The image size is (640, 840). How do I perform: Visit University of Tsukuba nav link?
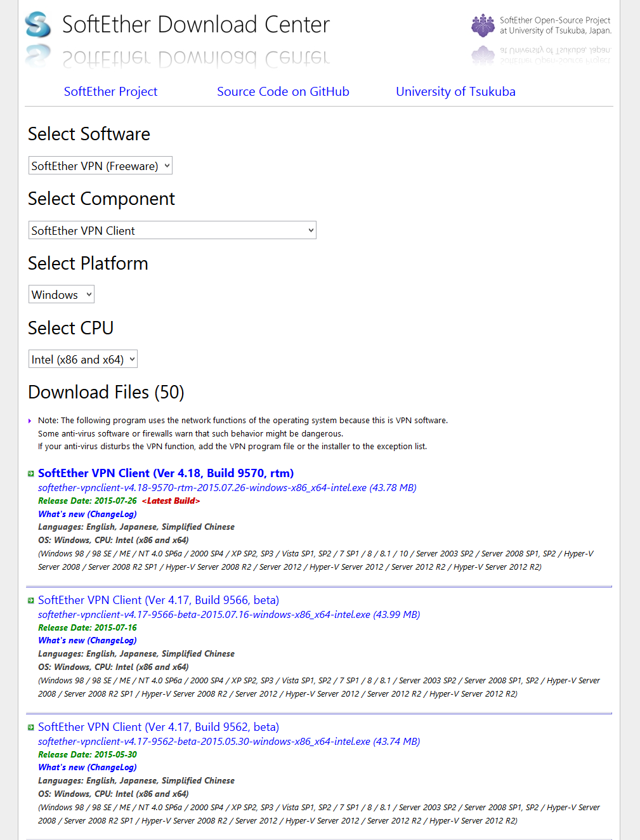pyautogui.click(x=455, y=91)
